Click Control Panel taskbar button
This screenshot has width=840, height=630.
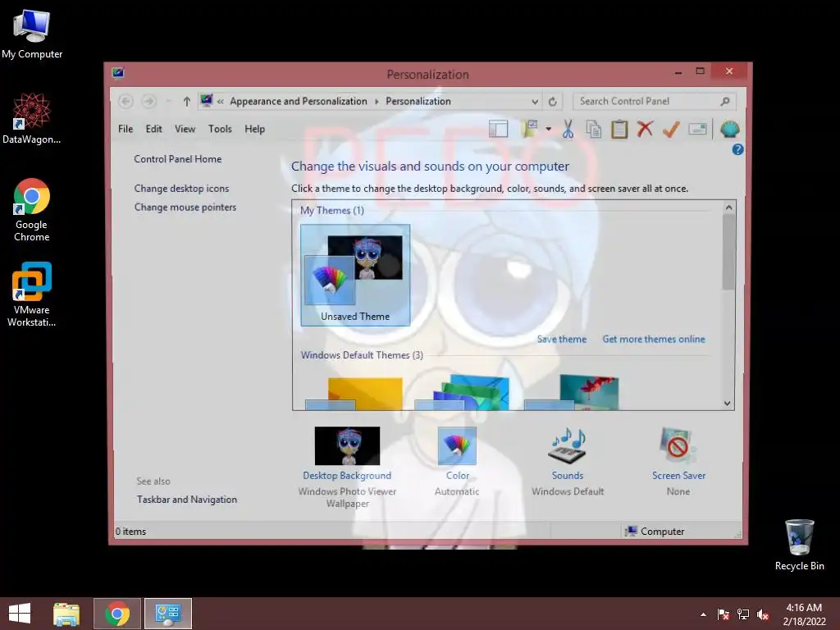[x=168, y=614]
